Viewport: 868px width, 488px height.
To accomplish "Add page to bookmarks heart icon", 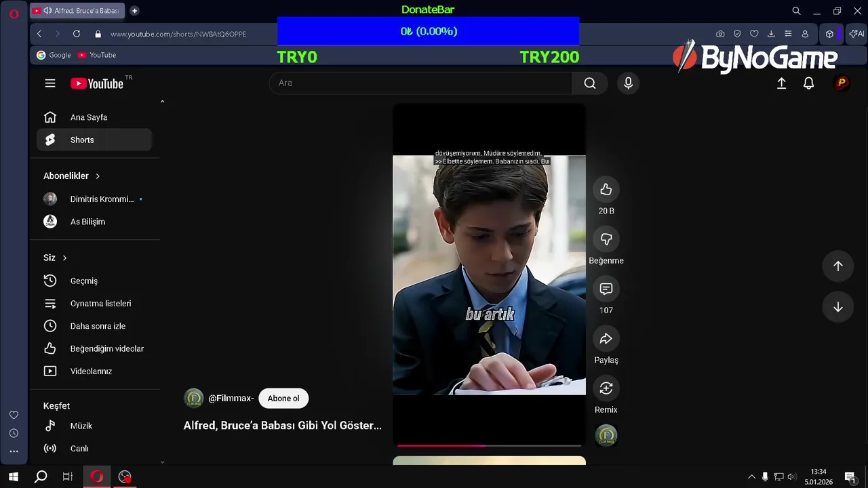I will 754,34.
